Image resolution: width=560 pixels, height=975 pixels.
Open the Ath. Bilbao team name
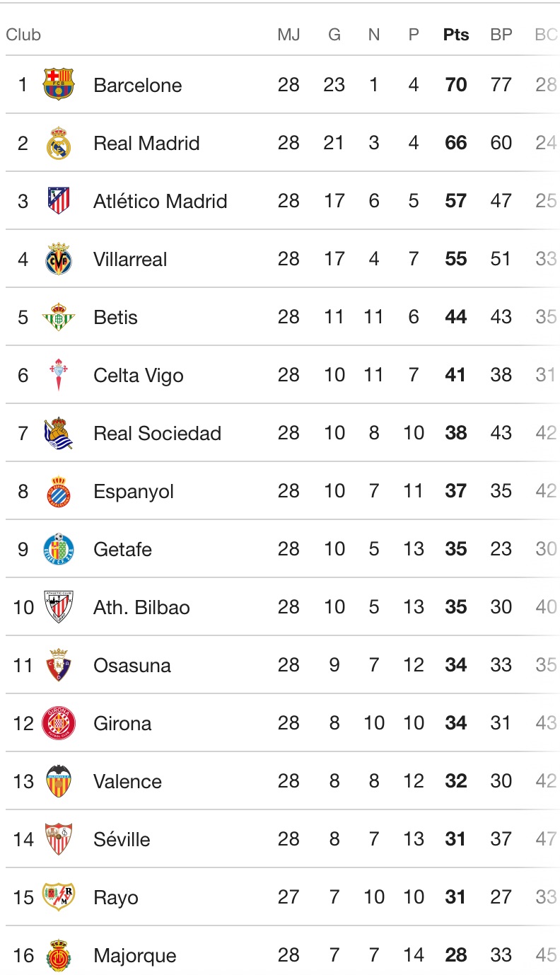tap(141, 607)
